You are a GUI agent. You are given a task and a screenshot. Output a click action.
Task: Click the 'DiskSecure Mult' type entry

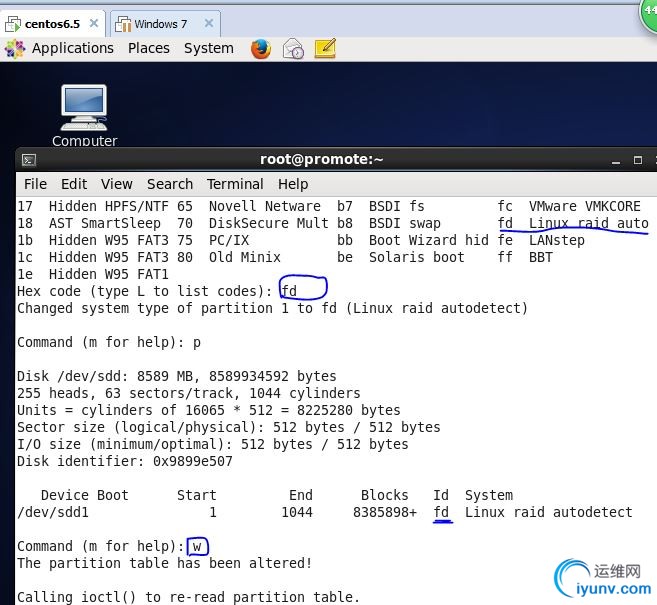(x=269, y=223)
